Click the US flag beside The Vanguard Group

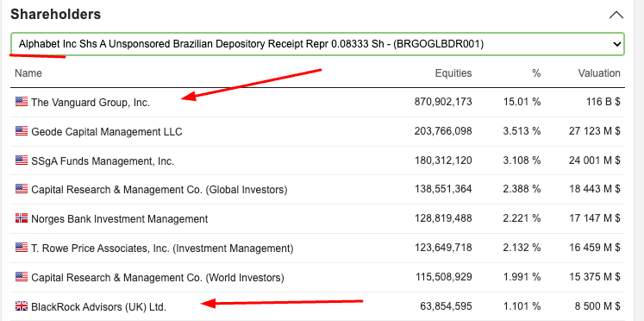pyautogui.click(x=22, y=102)
